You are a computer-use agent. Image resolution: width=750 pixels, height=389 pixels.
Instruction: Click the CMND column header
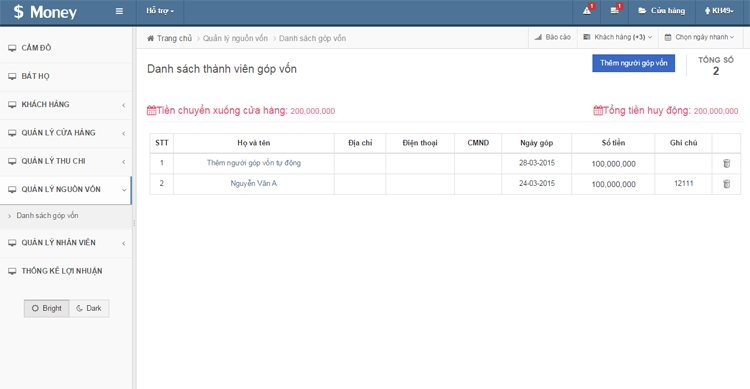click(x=478, y=143)
